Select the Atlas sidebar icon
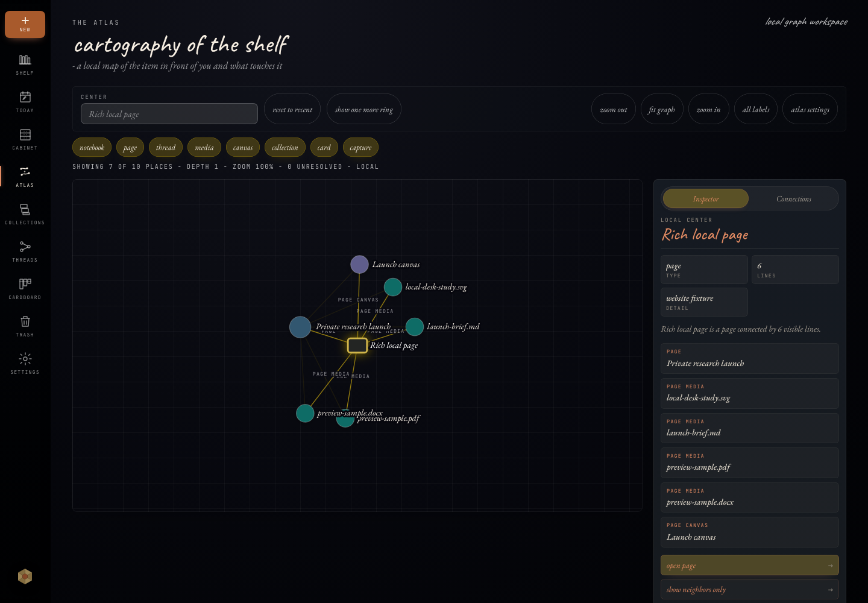The image size is (868, 603). tap(25, 176)
